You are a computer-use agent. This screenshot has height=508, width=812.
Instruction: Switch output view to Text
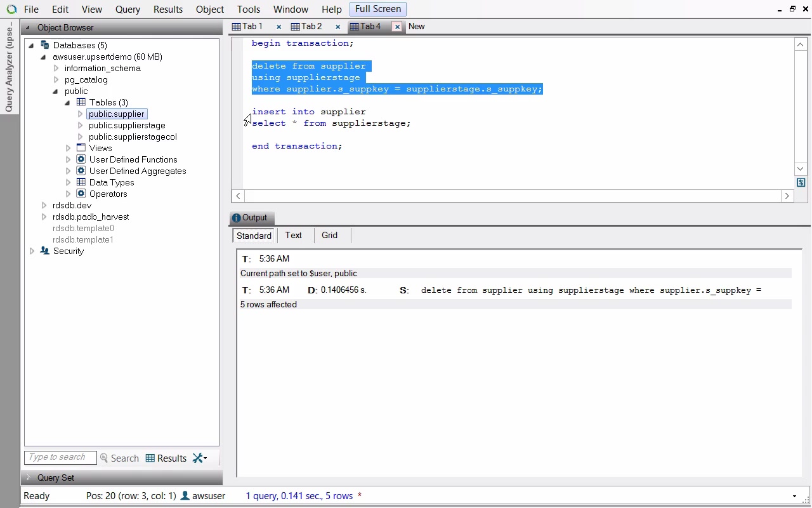click(293, 236)
